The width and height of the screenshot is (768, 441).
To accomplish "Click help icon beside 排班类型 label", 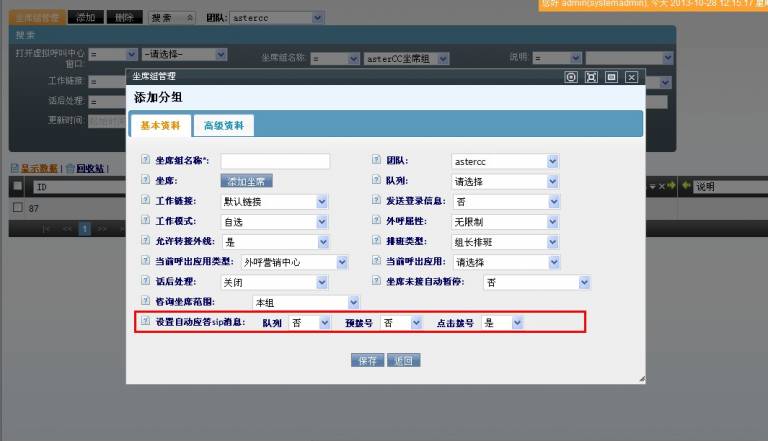I will pos(376,240).
